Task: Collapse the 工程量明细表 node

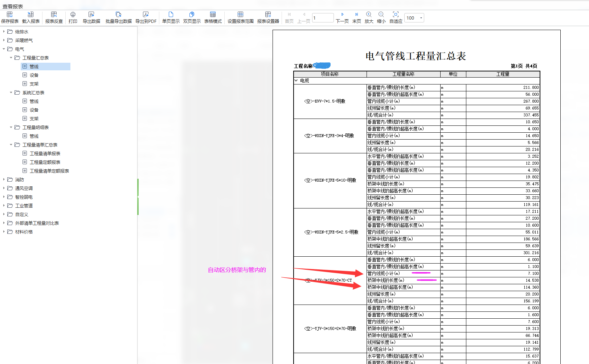Action: click(11, 127)
